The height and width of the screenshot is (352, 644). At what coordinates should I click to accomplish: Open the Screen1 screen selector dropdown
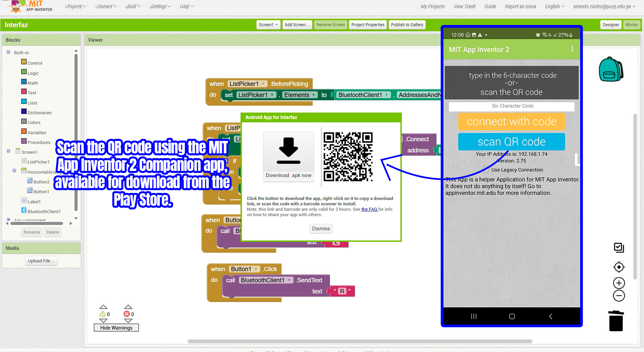click(x=268, y=25)
